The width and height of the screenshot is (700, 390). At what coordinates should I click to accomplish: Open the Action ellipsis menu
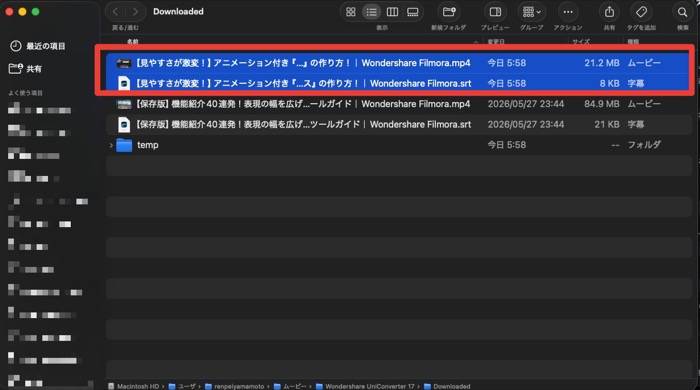click(568, 12)
